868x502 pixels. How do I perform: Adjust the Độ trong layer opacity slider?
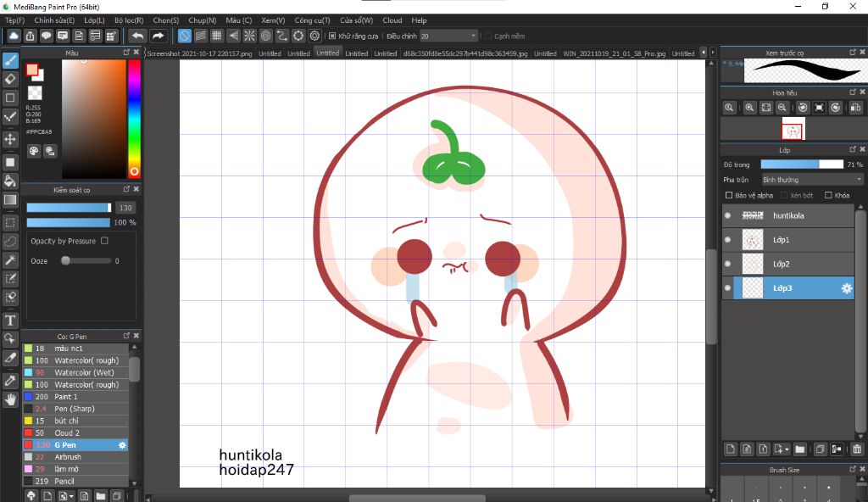802,165
